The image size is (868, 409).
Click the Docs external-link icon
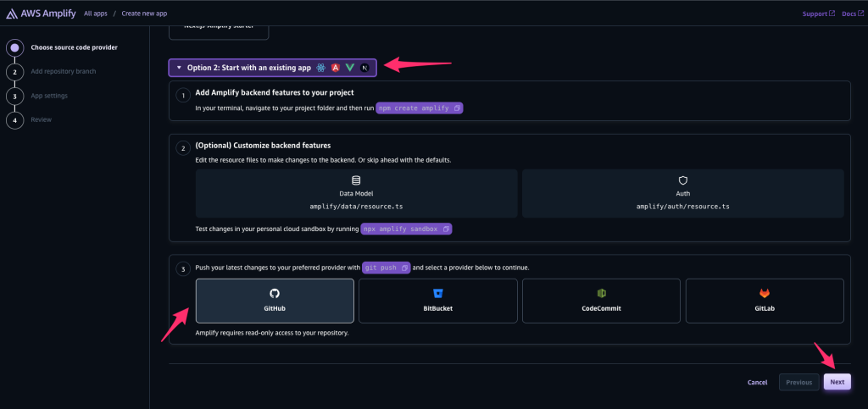point(860,14)
